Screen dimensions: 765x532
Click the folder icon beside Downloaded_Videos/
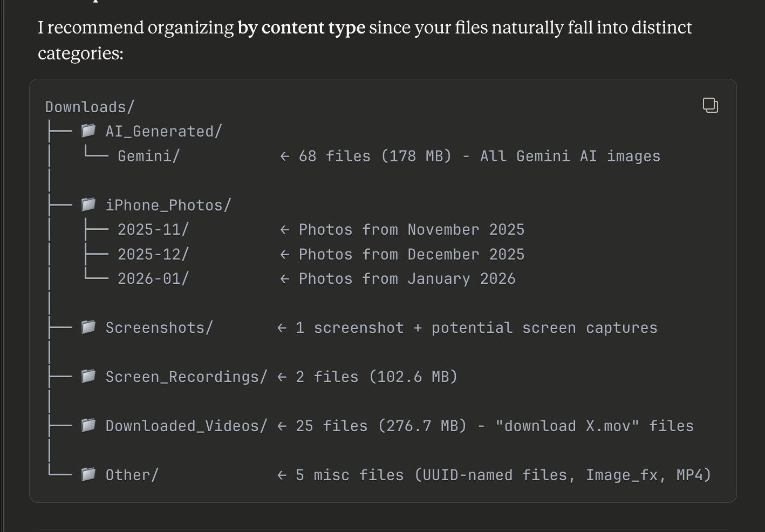(88, 425)
